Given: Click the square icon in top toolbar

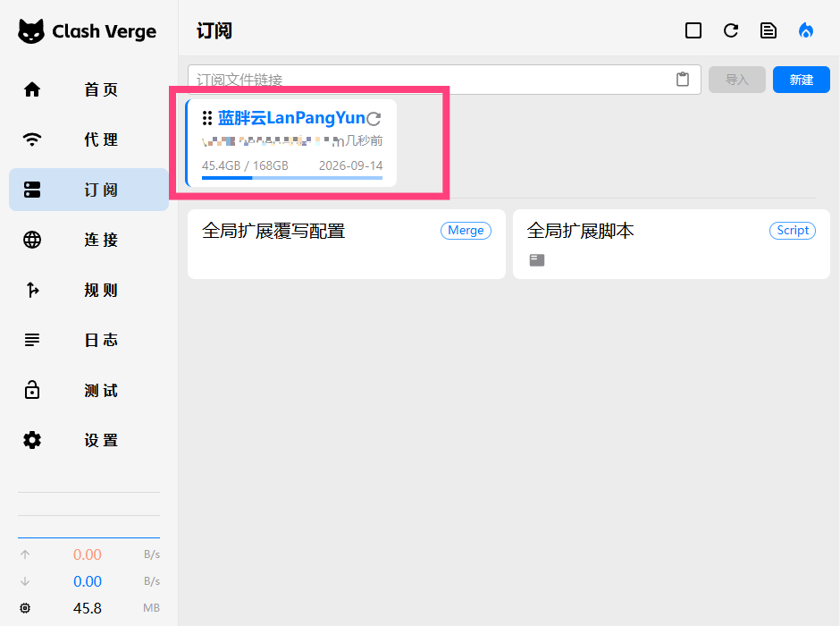Looking at the screenshot, I should (x=693, y=30).
